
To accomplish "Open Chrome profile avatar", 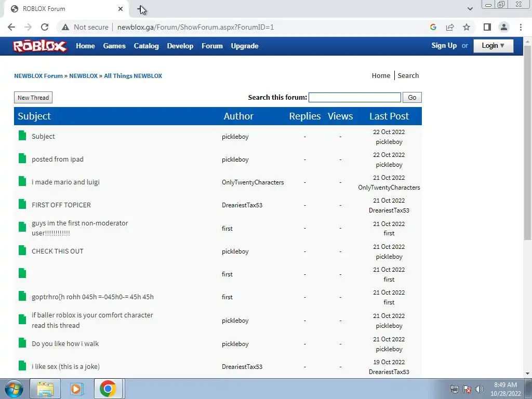I will [504, 27].
